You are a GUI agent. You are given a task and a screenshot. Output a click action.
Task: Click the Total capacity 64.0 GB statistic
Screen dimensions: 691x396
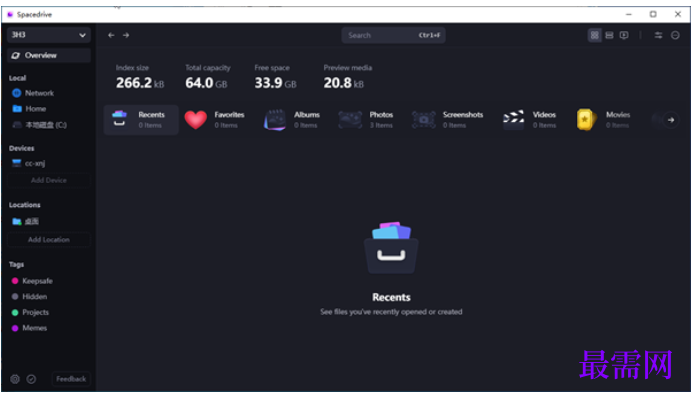click(208, 78)
